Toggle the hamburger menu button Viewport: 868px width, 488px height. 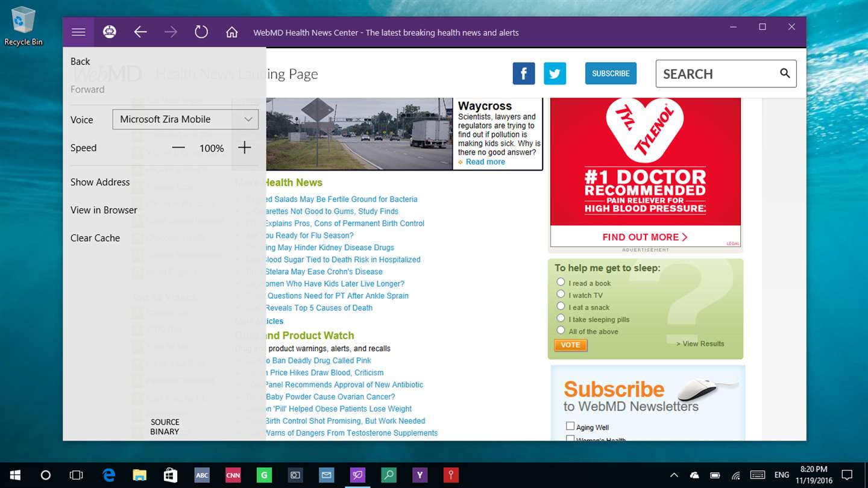tap(78, 32)
